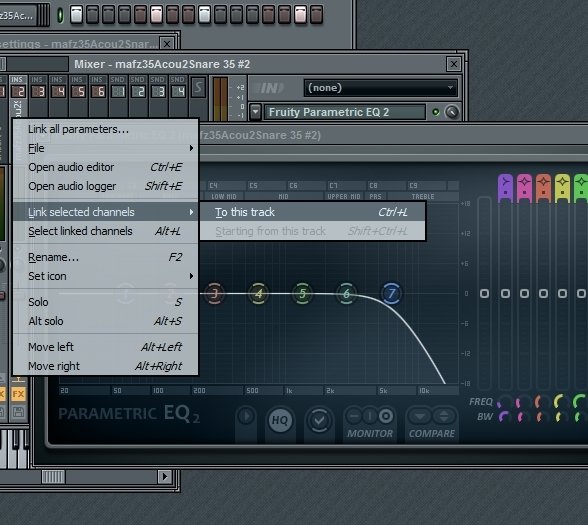This screenshot has width=588, height=525.
Task: Select blue EQ band node 7
Action: pos(391,293)
